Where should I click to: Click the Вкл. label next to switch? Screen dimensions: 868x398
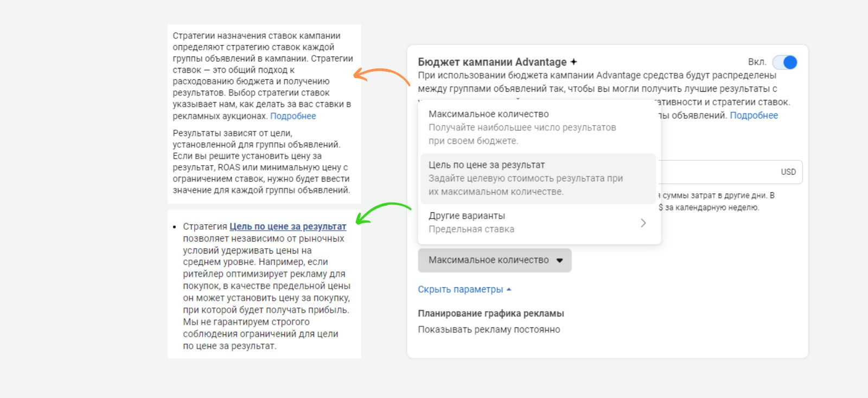click(757, 62)
